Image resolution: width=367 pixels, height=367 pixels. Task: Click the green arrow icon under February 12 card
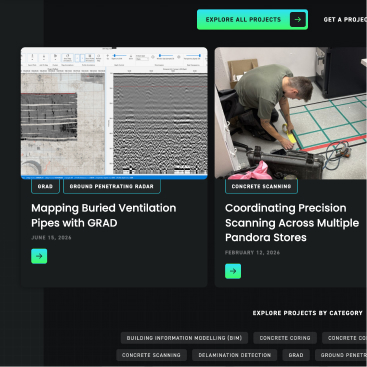point(233,271)
